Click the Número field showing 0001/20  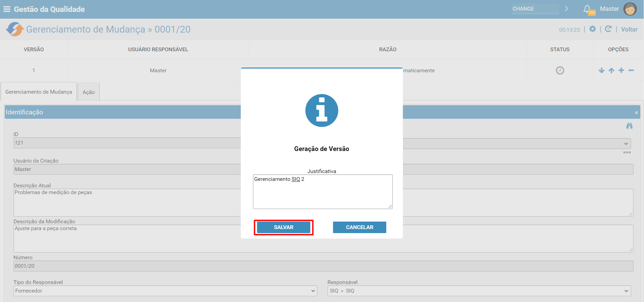coord(323,266)
